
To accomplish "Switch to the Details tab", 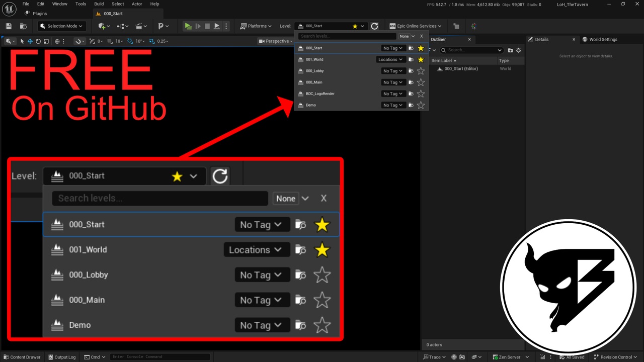I will [x=542, y=39].
